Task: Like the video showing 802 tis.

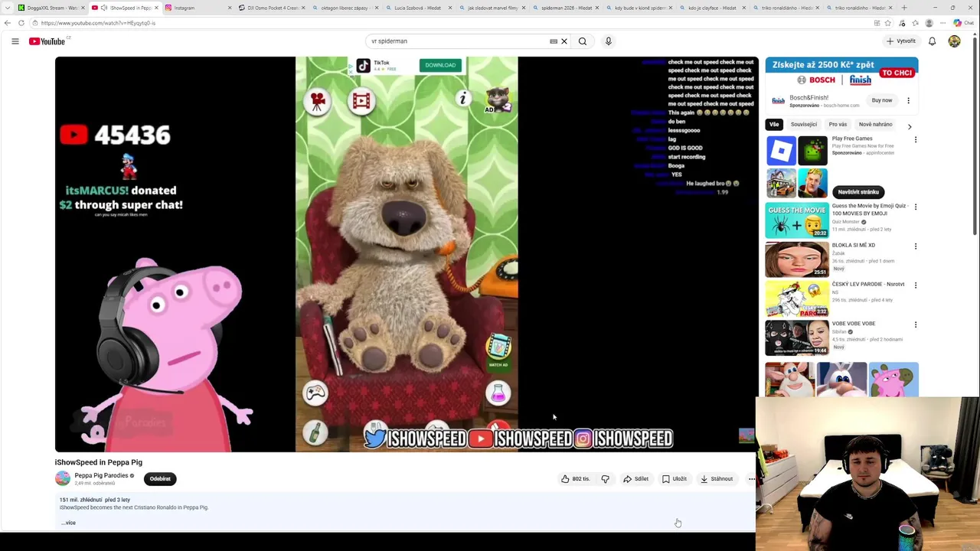Action: pyautogui.click(x=576, y=479)
